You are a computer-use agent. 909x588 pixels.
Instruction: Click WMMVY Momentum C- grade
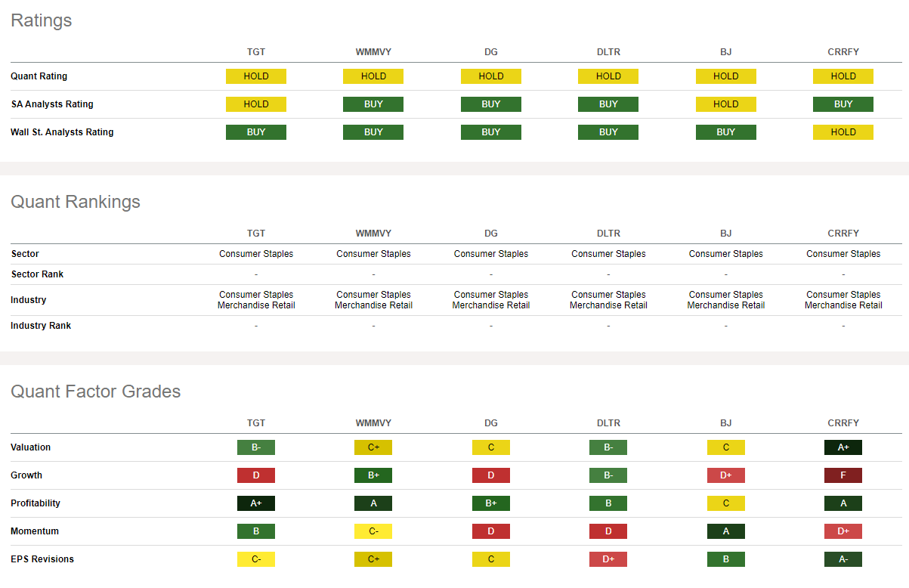tap(373, 531)
